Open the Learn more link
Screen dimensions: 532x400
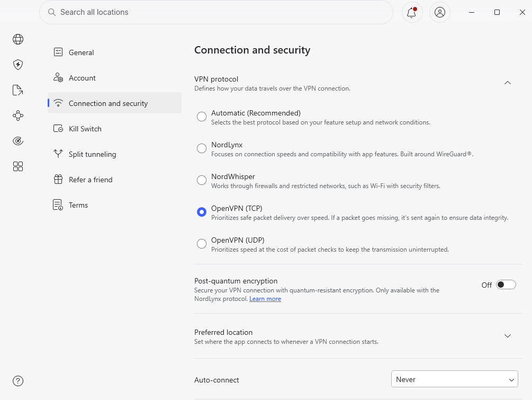tap(265, 299)
